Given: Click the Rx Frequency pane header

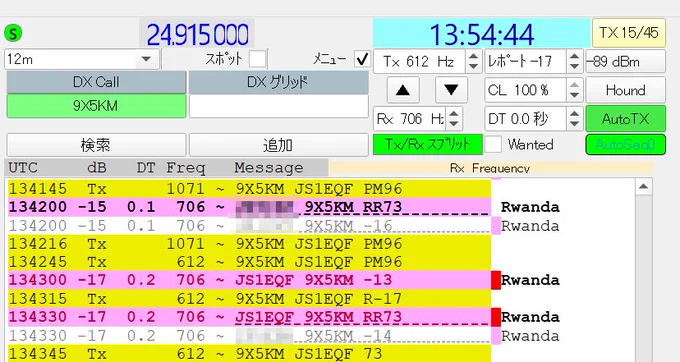Looking at the screenshot, I should 490,168.
